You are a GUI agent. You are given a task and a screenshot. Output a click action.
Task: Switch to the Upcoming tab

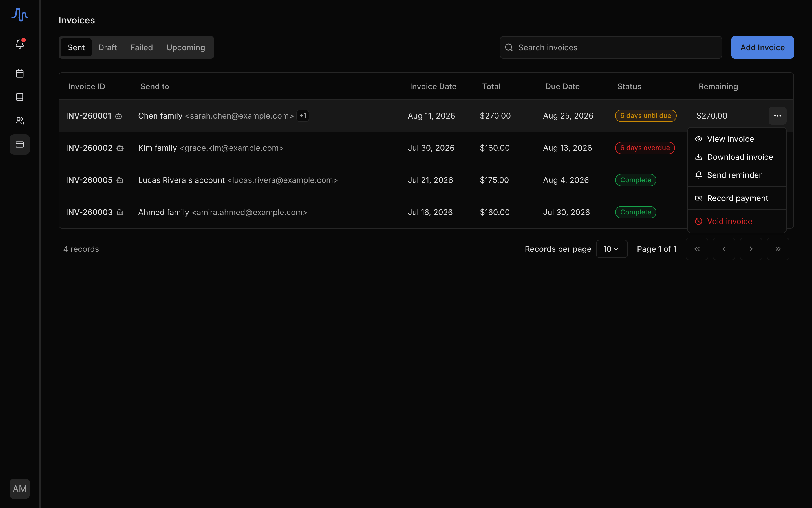click(x=186, y=47)
